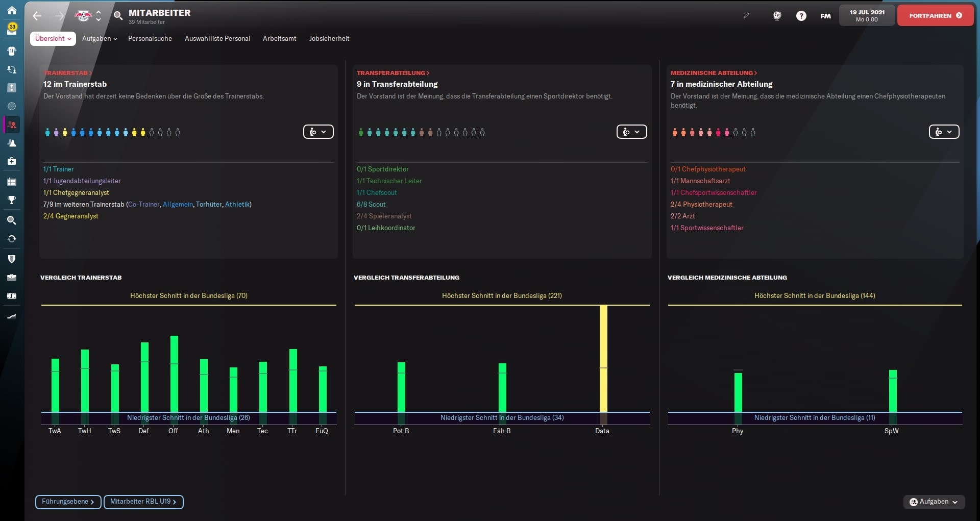The height and width of the screenshot is (521, 980).
Task: Open the medical centre icon in sidebar
Action: 12,161
